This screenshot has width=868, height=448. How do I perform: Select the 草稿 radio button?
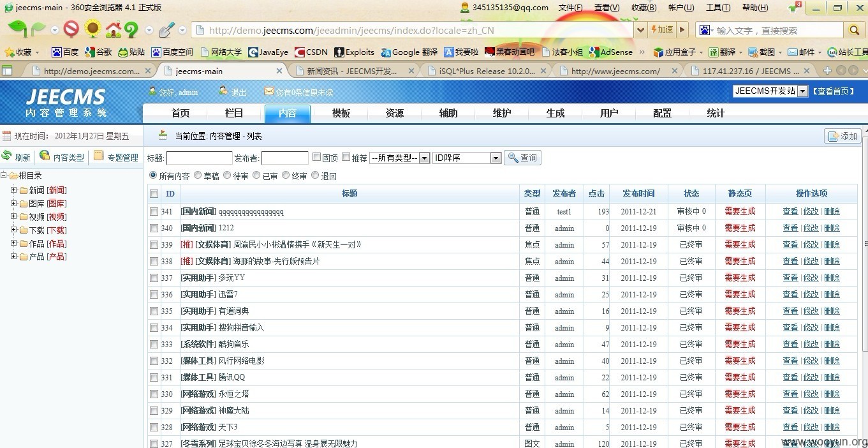[x=198, y=175]
